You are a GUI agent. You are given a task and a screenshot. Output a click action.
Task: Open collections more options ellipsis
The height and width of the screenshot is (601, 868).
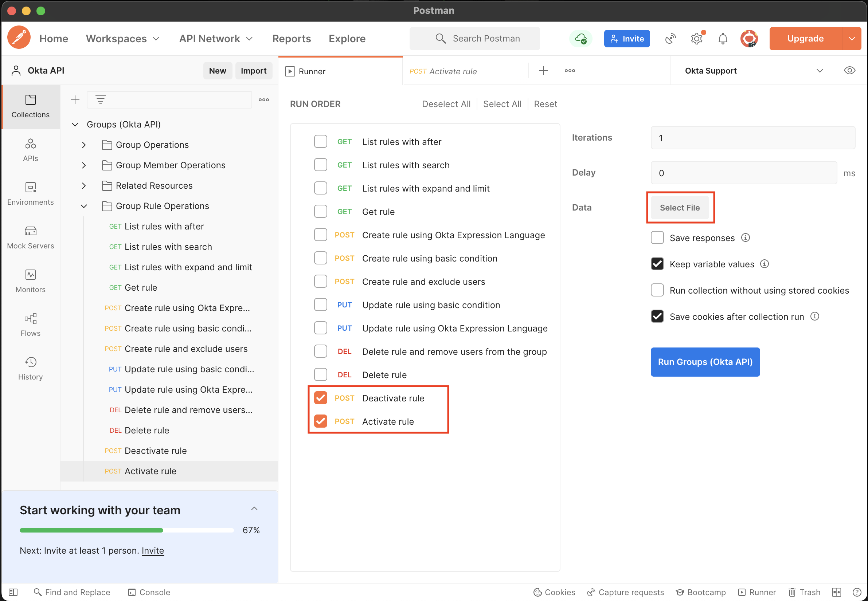pyautogui.click(x=264, y=100)
